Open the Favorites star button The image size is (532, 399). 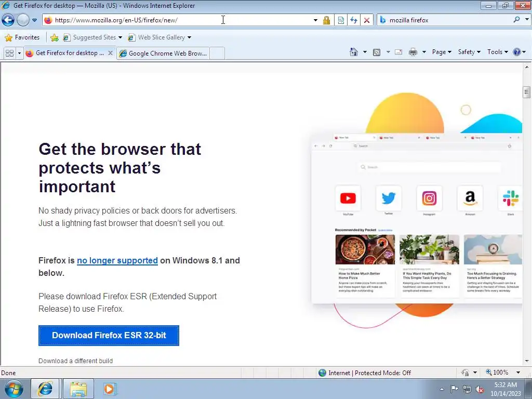coord(22,37)
